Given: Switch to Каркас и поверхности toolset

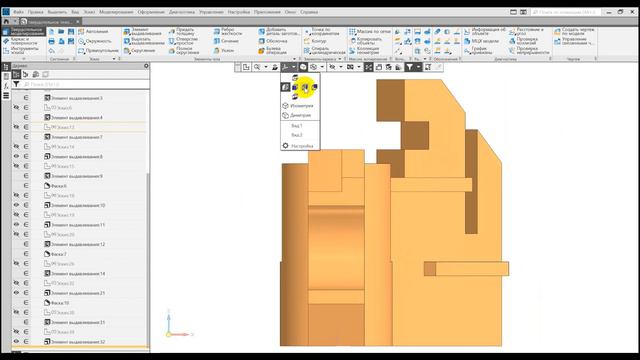Looking at the screenshot, I should 20,41.
